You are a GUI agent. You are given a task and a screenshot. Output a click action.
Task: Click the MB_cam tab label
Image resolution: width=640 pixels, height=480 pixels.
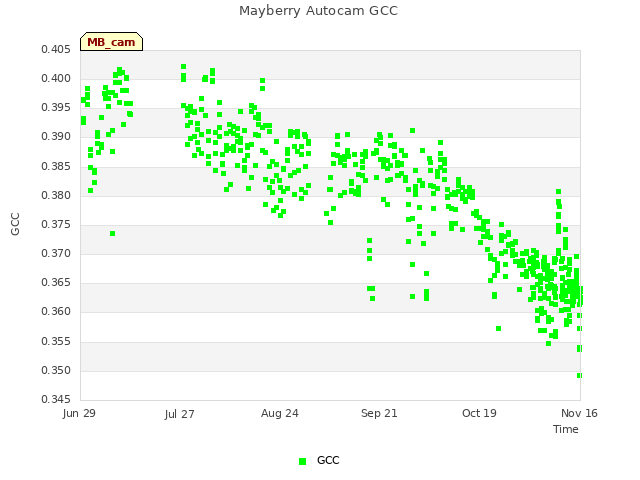111,42
